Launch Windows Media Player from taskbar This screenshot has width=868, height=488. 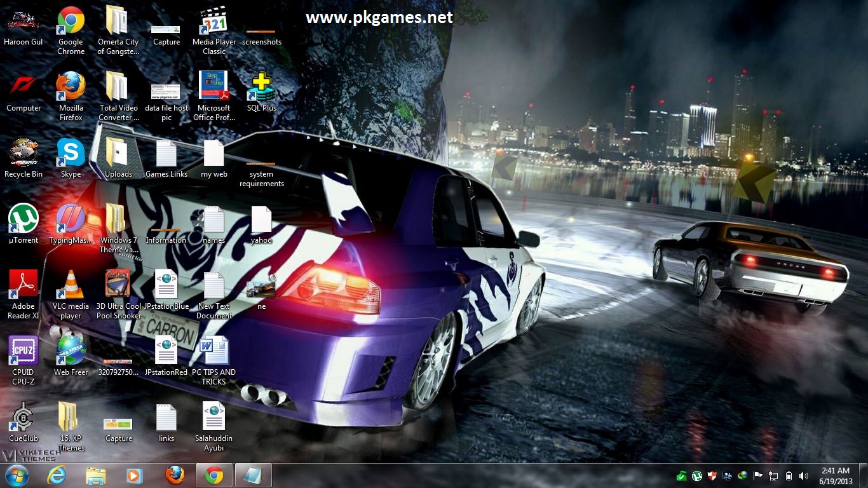coord(135,475)
